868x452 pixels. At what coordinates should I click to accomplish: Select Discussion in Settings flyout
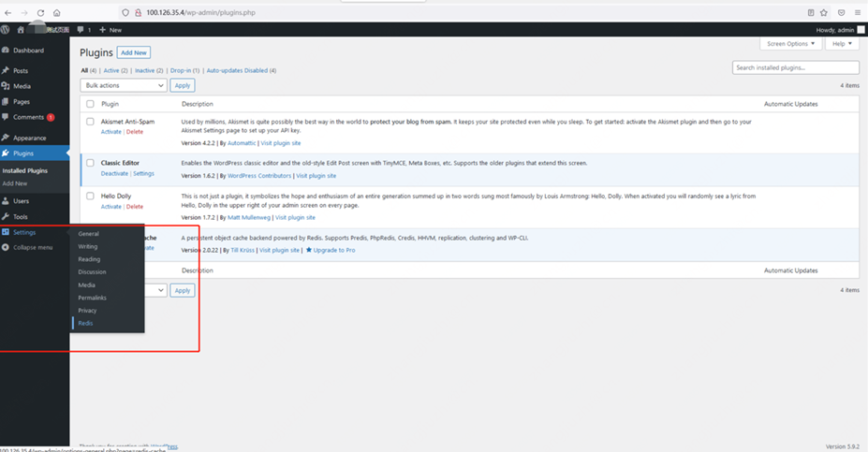point(92,272)
